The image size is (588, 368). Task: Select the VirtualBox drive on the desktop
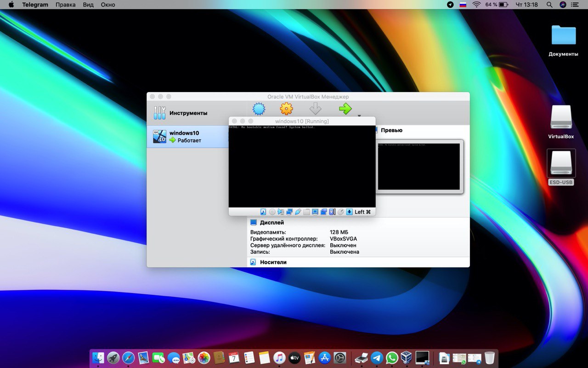561,122
